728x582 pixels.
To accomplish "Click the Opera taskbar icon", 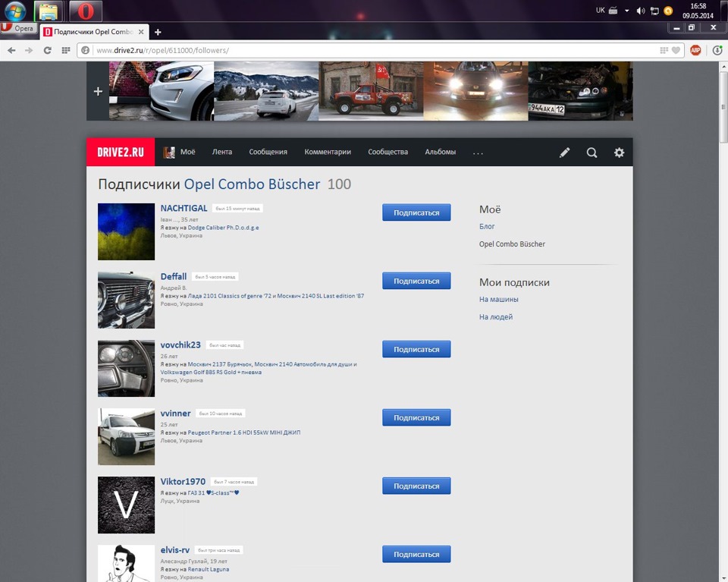I will [x=86, y=11].
